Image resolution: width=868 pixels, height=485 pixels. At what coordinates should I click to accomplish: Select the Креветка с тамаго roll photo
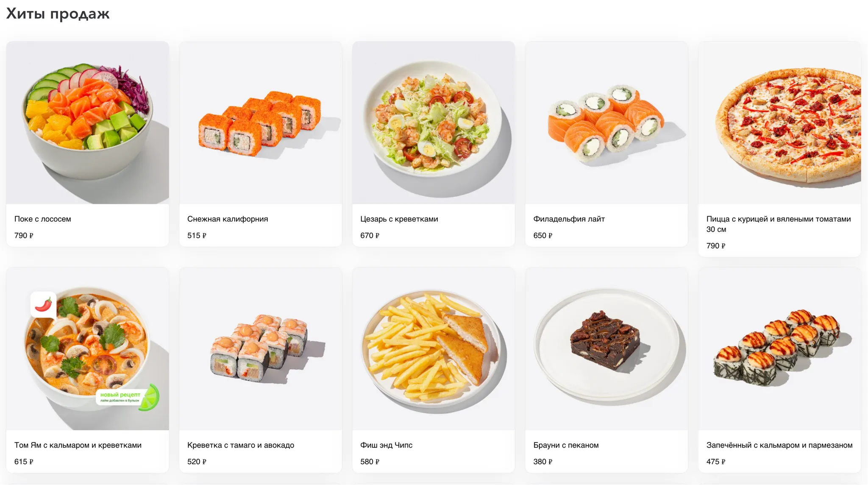260,349
